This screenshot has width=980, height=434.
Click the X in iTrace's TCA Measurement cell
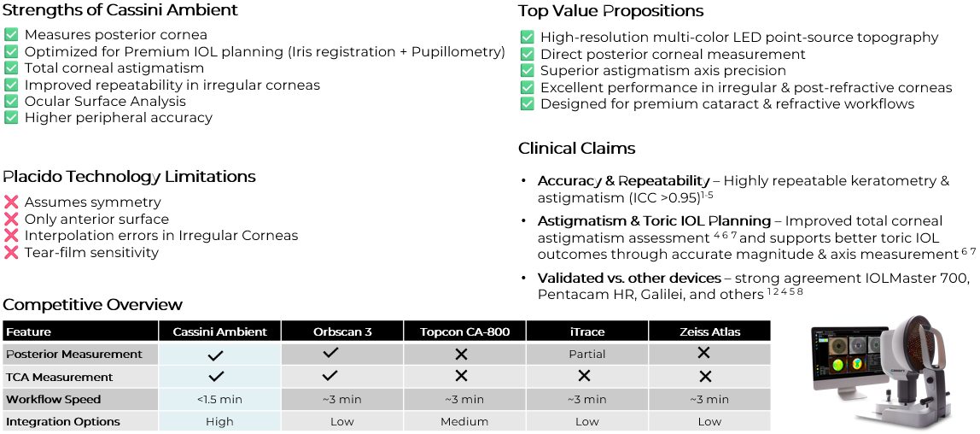click(585, 376)
